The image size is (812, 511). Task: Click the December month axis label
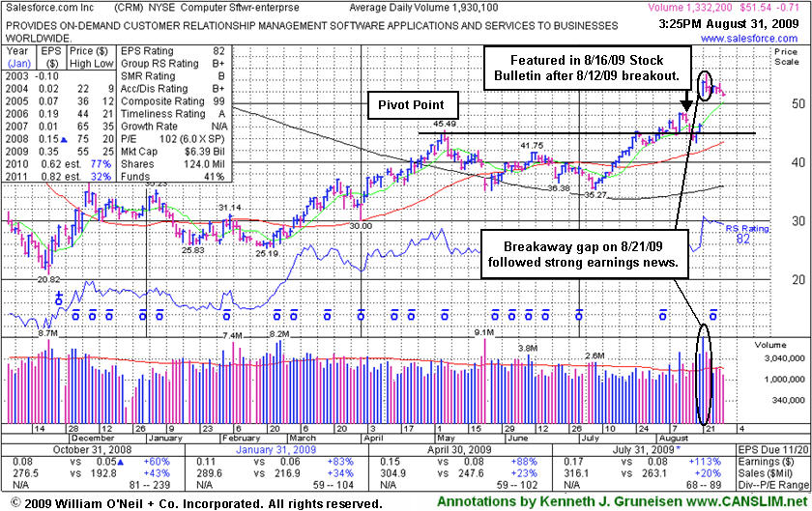[x=93, y=438]
